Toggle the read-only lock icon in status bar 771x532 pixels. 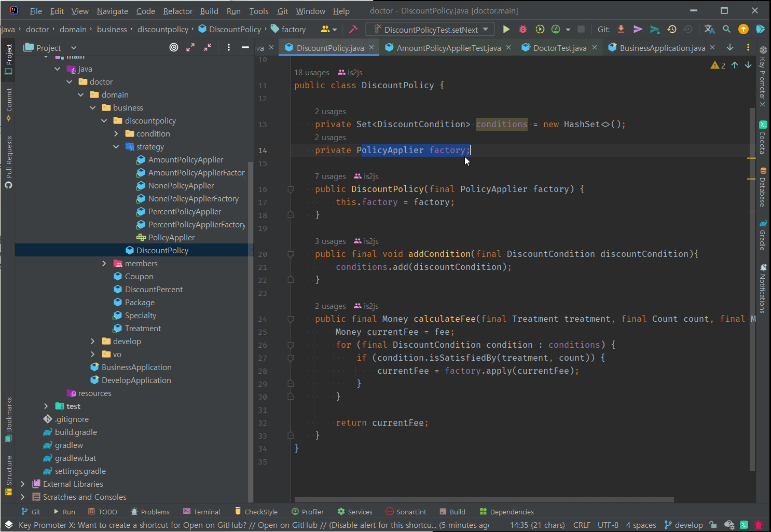713,525
